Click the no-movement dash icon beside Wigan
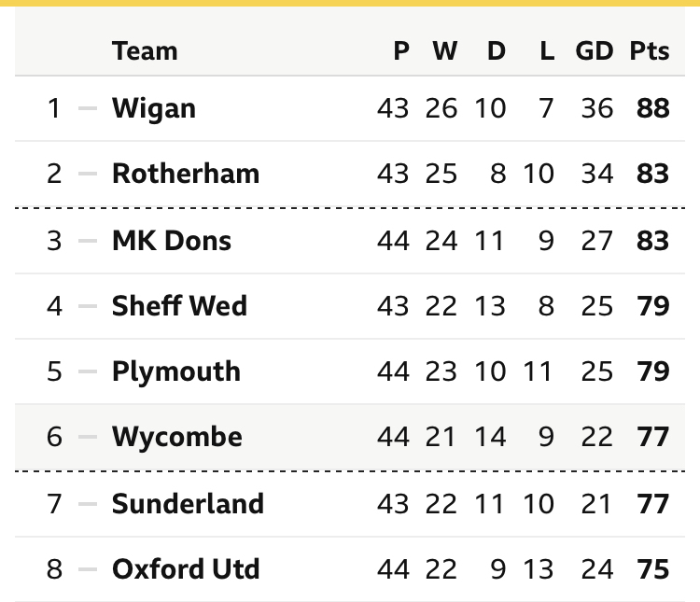Image resolution: width=700 pixels, height=602 pixels. (88, 109)
